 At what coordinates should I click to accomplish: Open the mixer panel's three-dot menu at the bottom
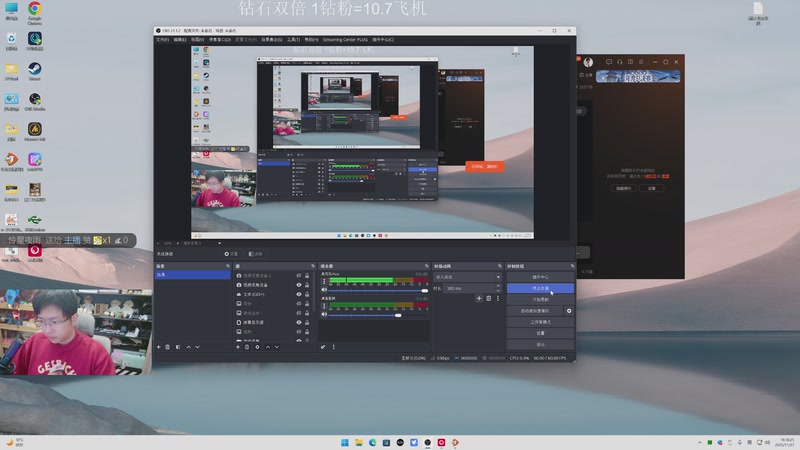(334, 347)
